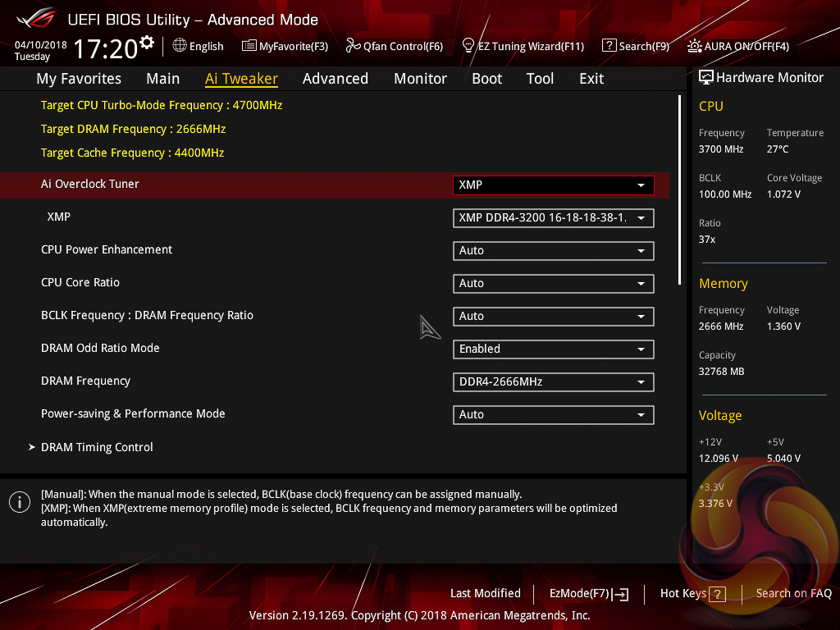
Task: Go to the Advanced tab
Action: tap(336, 79)
